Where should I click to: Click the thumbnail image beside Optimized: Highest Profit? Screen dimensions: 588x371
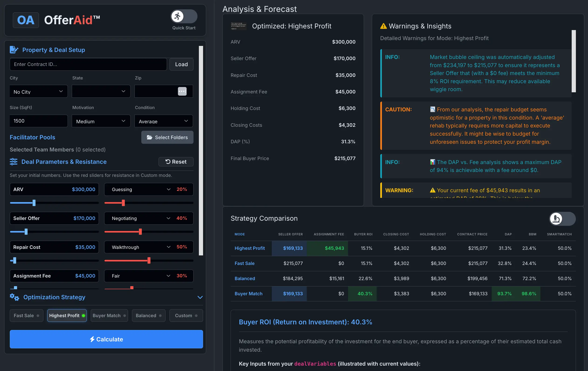(x=238, y=26)
